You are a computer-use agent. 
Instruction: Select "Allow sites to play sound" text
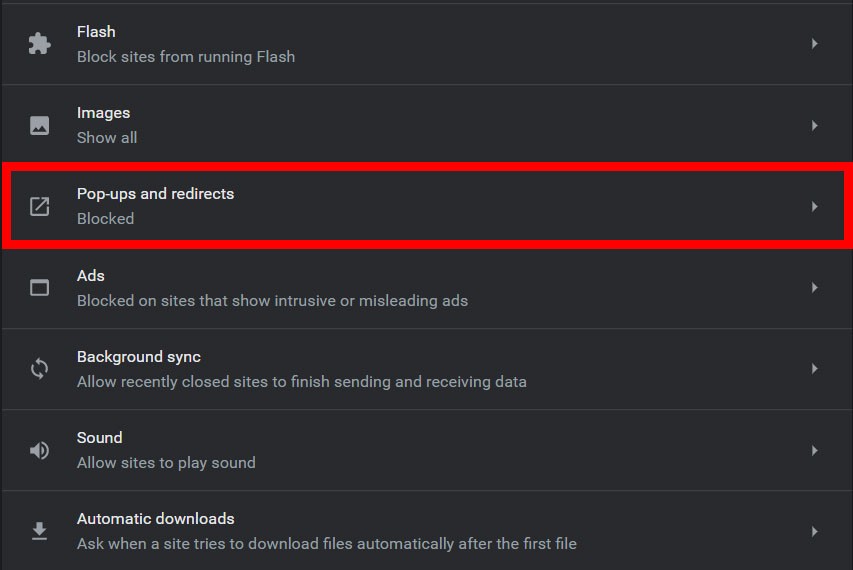click(x=166, y=463)
